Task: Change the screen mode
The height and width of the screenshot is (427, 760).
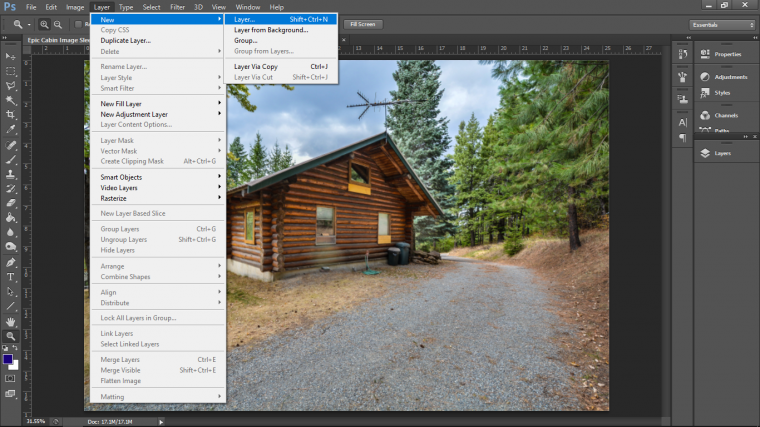Action: pyautogui.click(x=10, y=394)
